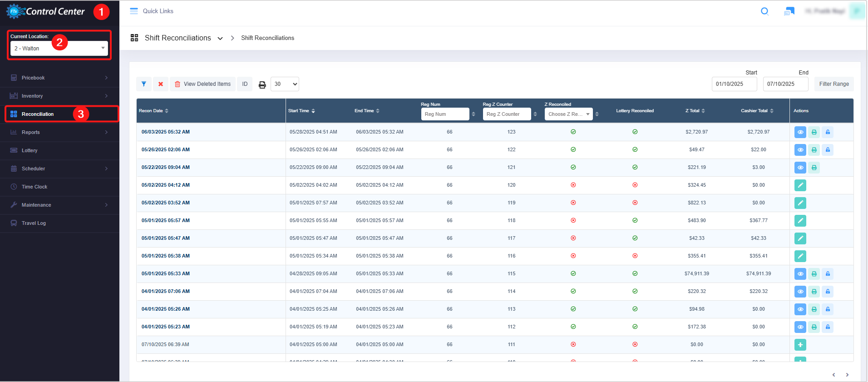Click the filter funnel icon in toolbar

[143, 84]
